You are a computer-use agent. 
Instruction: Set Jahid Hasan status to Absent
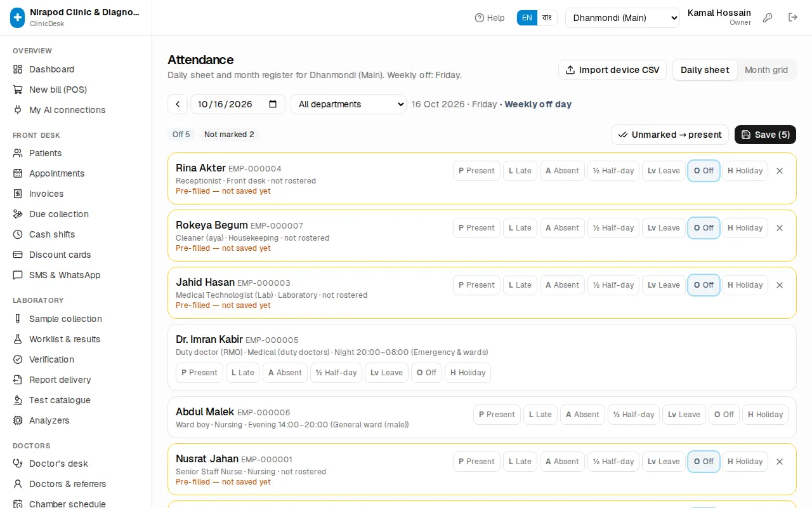click(562, 285)
